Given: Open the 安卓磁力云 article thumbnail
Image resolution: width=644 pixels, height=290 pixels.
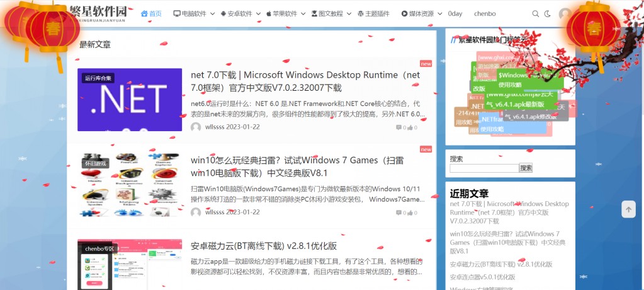Looking at the screenshot, I should (130, 264).
